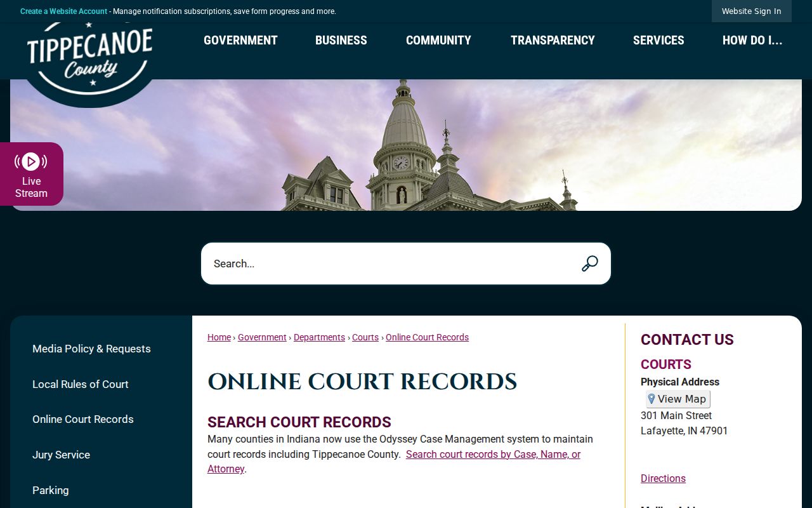Click Online Court Records breadcrumb link

(x=427, y=337)
